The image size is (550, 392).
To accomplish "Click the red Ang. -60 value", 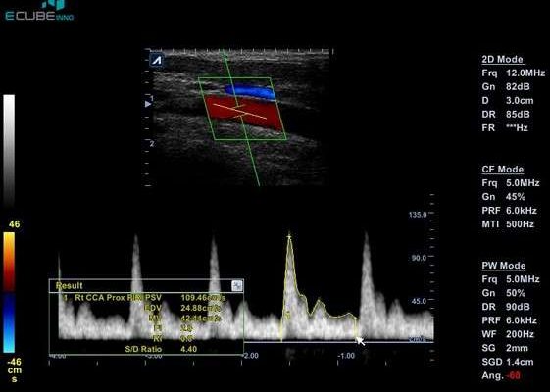I will 514,375.
